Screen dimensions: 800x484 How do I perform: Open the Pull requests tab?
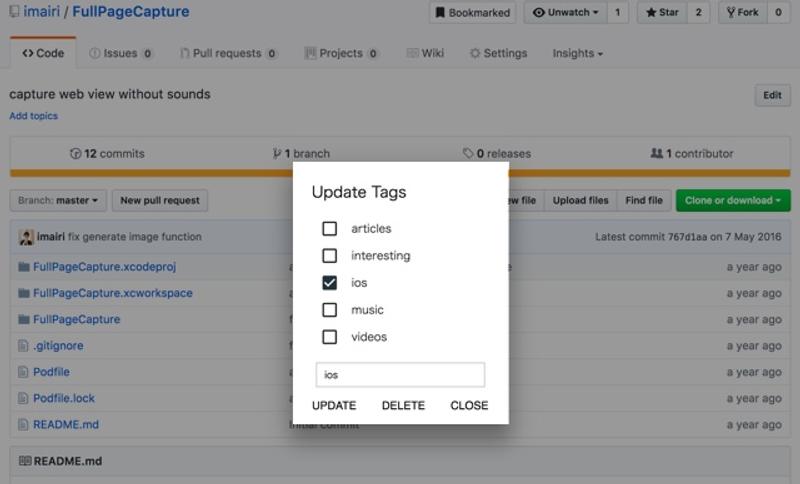click(229, 53)
